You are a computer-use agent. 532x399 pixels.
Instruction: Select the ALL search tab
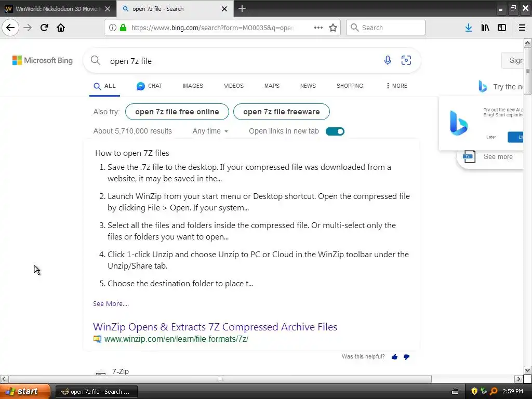coord(104,86)
